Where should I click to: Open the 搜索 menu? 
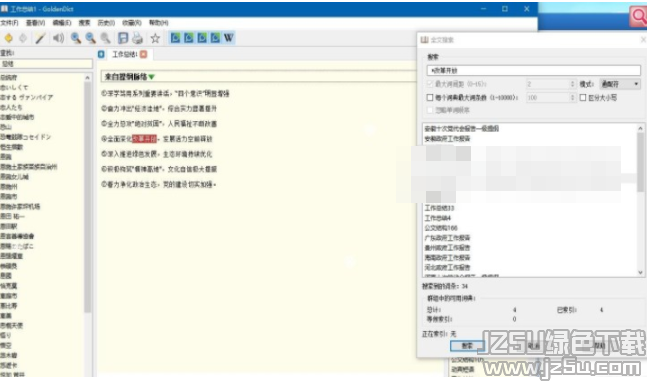[84, 23]
